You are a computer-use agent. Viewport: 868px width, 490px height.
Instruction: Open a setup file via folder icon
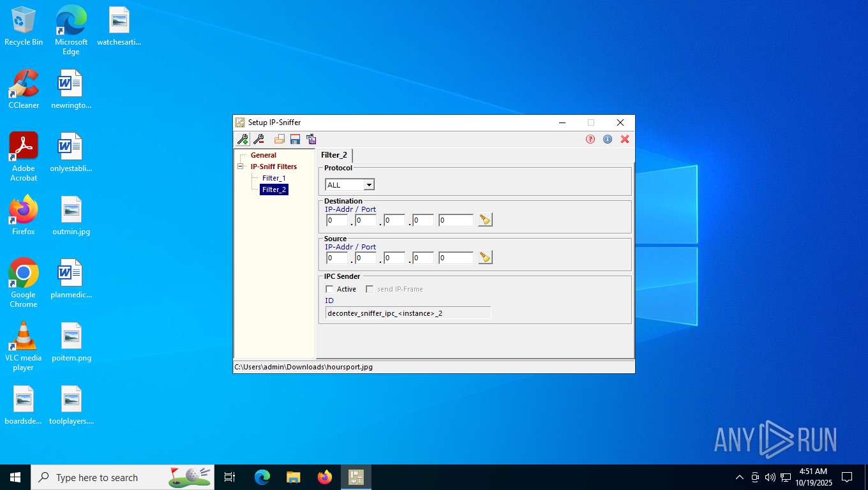pos(280,139)
